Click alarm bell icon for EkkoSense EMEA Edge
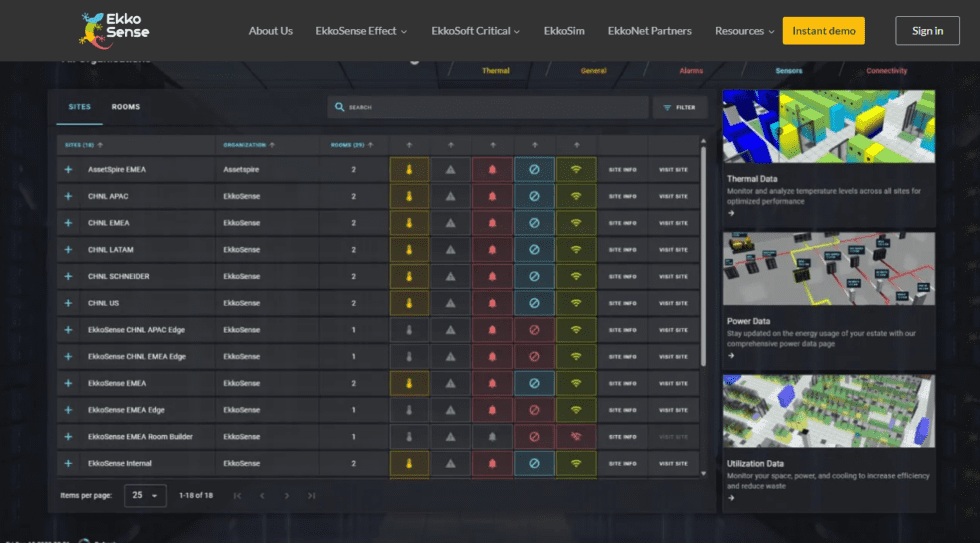Screen dimensions: 980x543 tap(492, 410)
